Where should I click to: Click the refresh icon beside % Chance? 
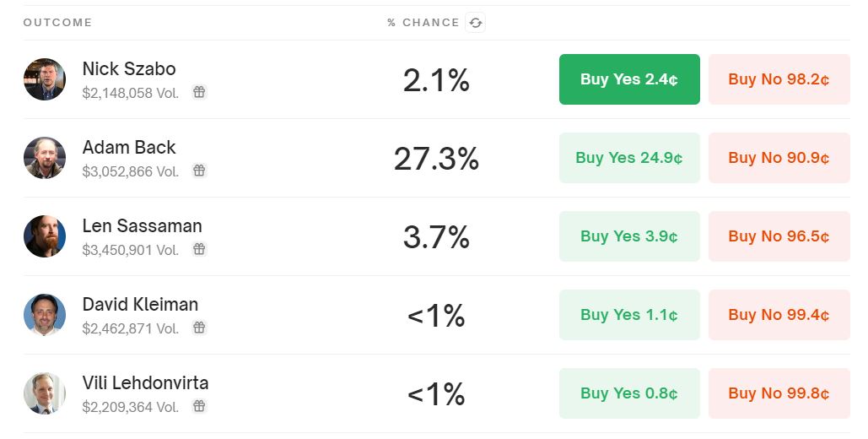(x=476, y=23)
